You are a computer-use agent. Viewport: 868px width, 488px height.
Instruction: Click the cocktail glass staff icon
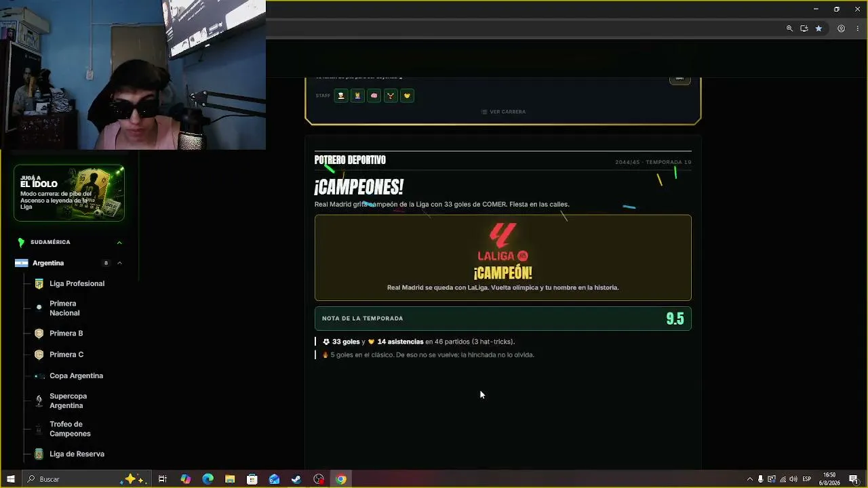[391, 96]
